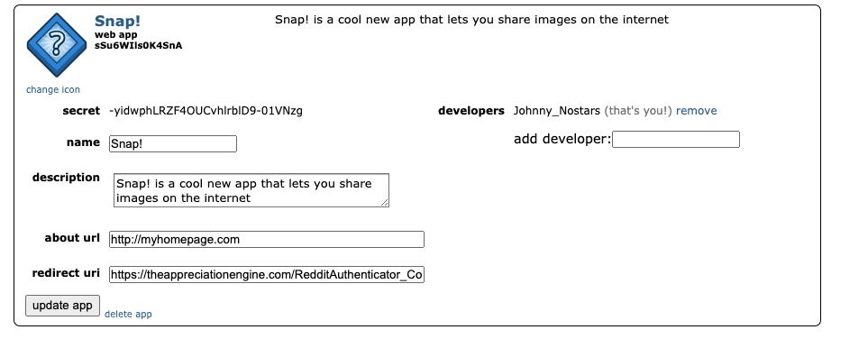Remove developer Johnny_Nostars
Image resolution: width=868 pixels, height=339 pixels.
pos(697,111)
